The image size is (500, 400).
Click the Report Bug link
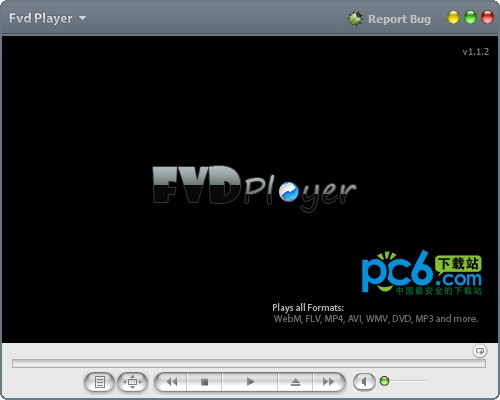point(399,19)
